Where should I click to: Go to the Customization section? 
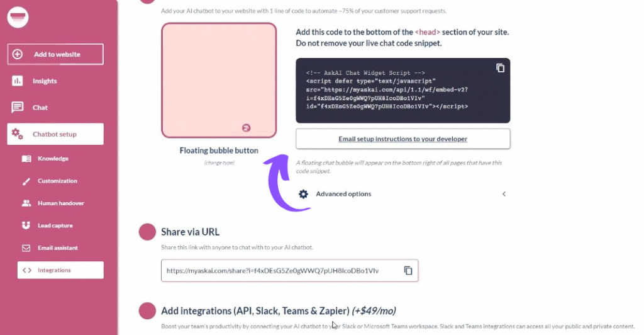point(57,181)
